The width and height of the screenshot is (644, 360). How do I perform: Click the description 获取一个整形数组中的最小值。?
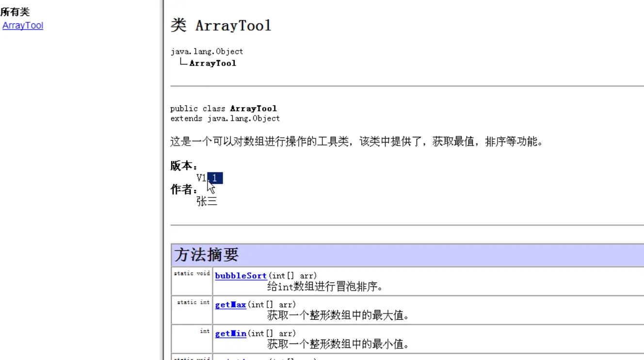pyautogui.click(x=338, y=344)
